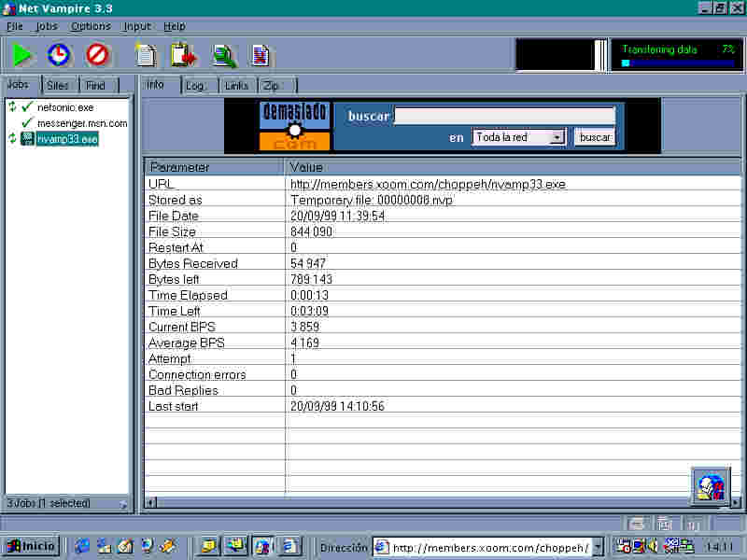Click the third quick launch icon
The image size is (747, 560).
tap(125, 546)
